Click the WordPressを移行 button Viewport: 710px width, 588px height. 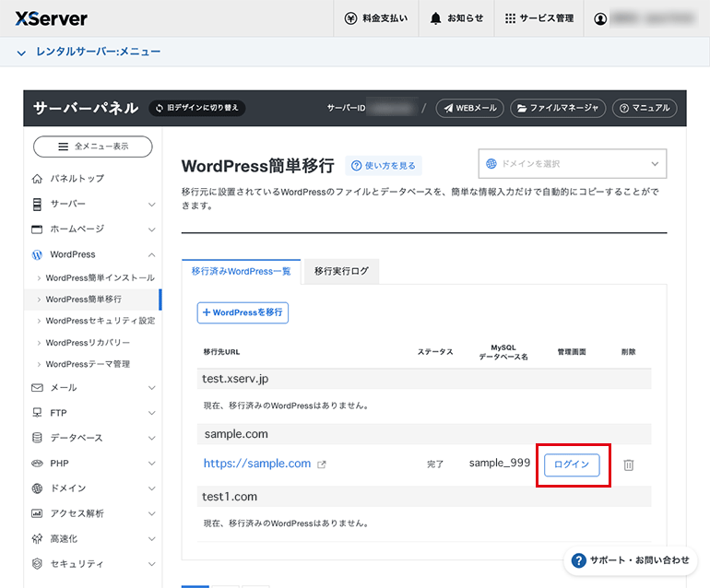pos(243,312)
